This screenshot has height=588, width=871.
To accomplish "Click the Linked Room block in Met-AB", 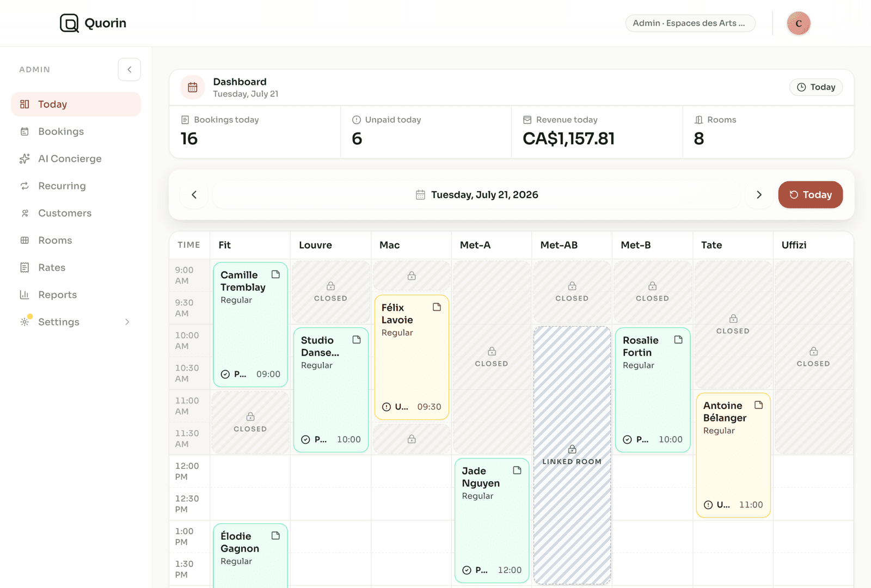I will (572, 455).
